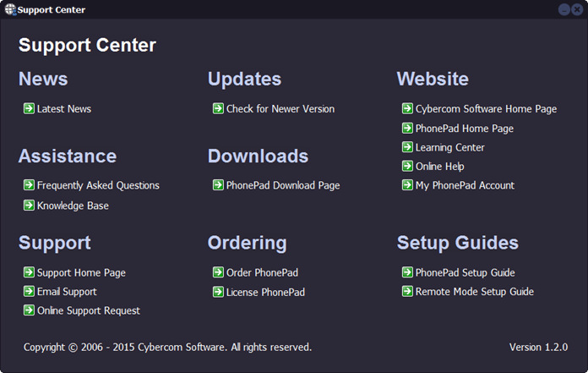Click arrow icon beside My PhonePad Account
The height and width of the screenshot is (373, 588).
407,185
